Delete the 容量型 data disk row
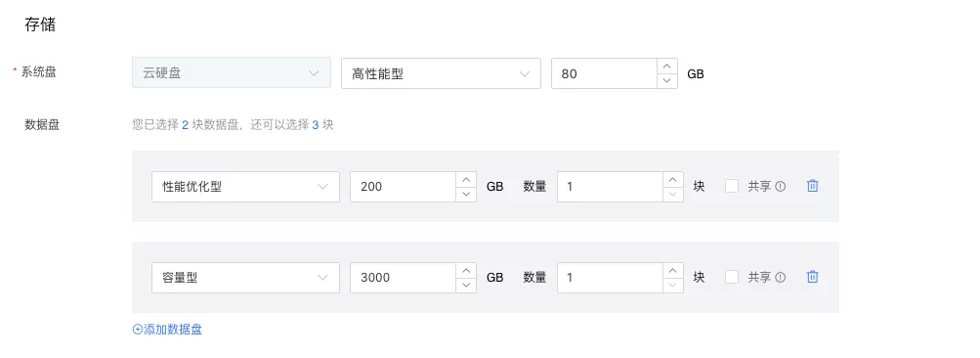This screenshot has height=358, width=980. tap(812, 277)
